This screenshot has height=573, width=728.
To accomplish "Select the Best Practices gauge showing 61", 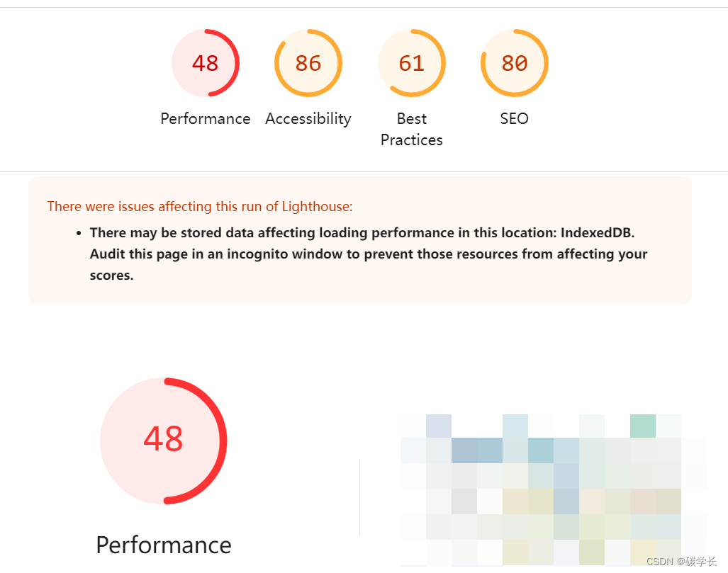I will click(412, 63).
